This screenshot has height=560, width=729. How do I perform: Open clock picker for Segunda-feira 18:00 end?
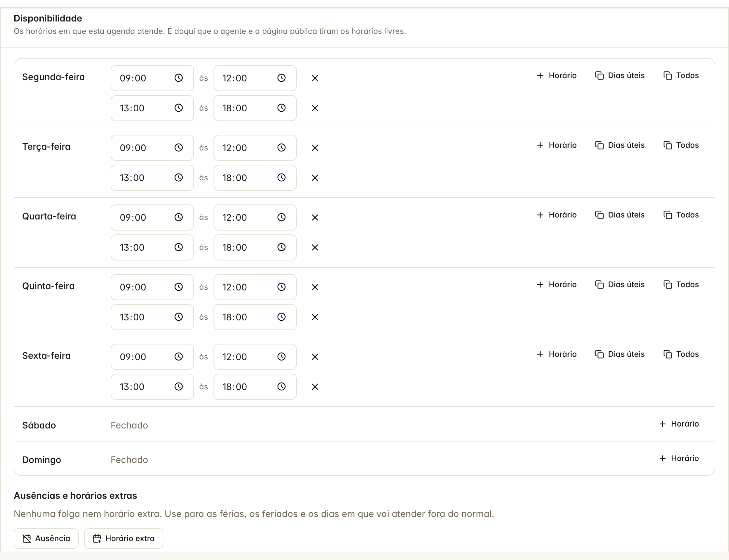point(282,108)
